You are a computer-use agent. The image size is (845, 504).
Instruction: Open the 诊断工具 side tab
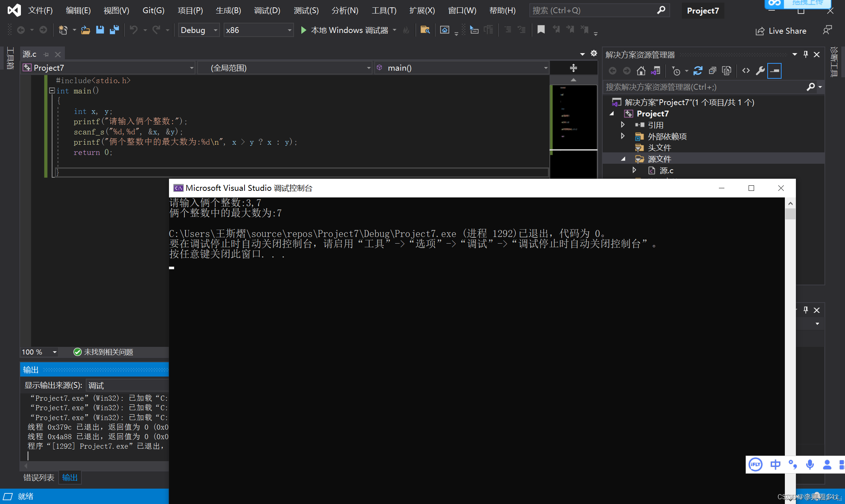tap(834, 62)
